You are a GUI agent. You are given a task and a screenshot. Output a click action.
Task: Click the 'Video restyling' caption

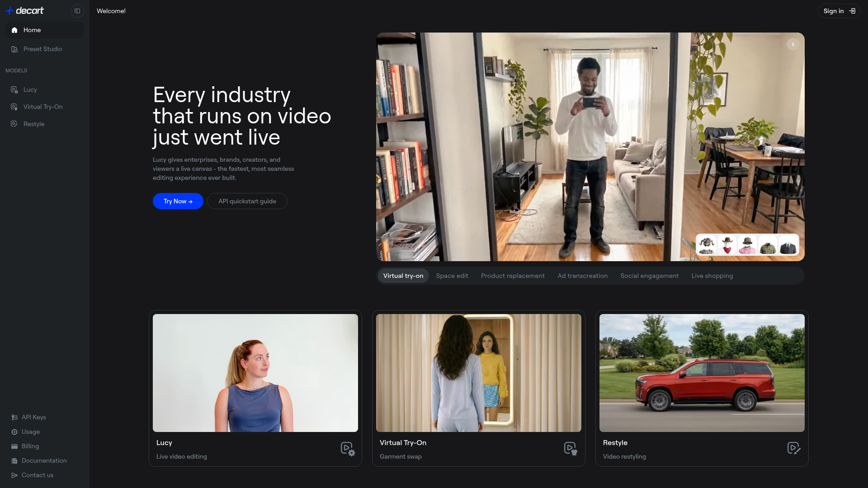[x=624, y=456]
